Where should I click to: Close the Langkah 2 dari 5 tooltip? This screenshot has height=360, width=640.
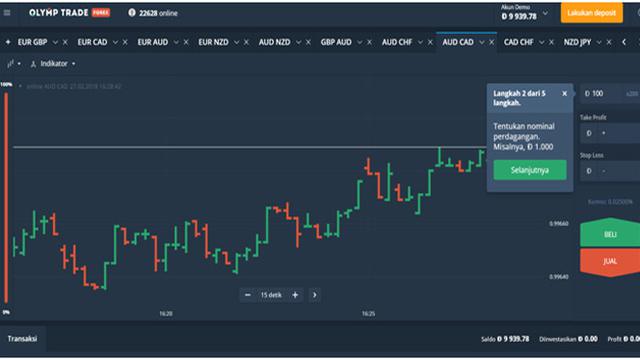pyautogui.click(x=564, y=93)
